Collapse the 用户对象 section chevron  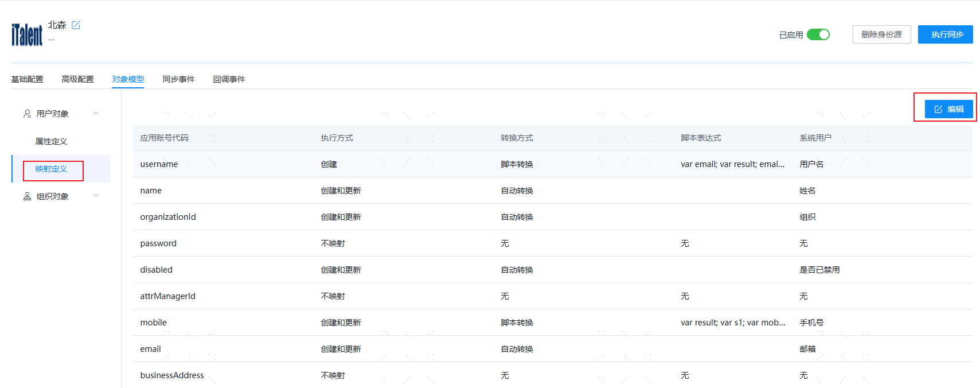point(96,114)
